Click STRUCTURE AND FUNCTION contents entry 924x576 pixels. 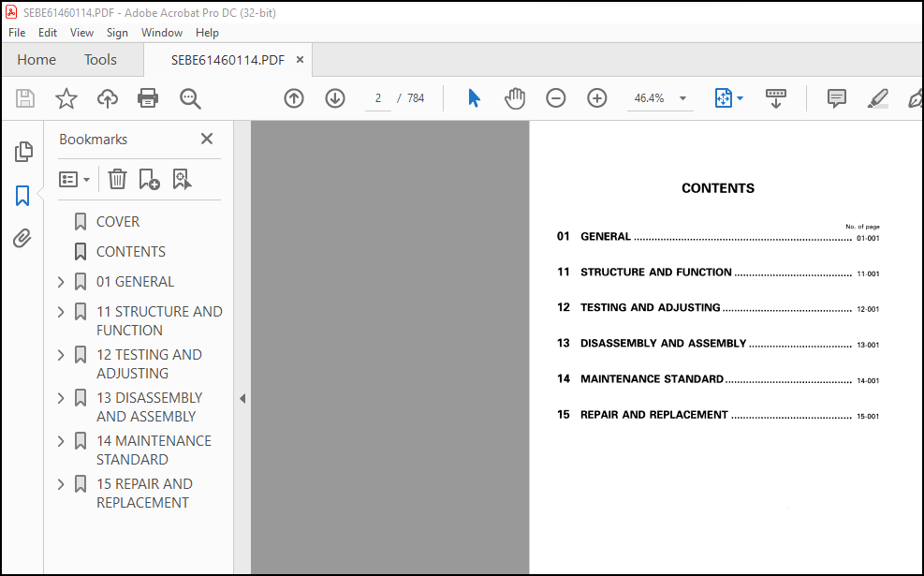656,272
